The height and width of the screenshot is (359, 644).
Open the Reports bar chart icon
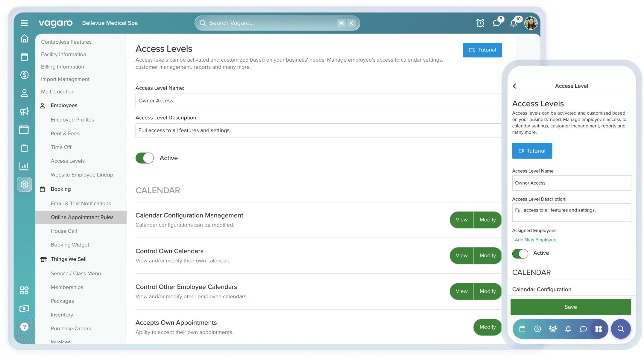coord(24,166)
